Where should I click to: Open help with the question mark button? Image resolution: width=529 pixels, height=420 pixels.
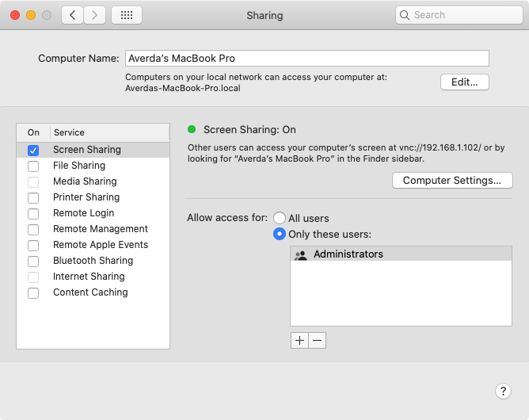(503, 391)
